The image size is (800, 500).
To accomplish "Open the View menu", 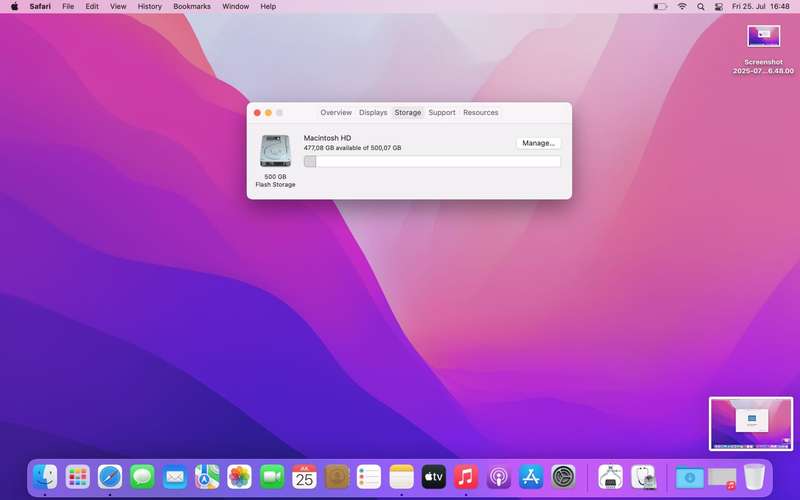I will click(118, 7).
